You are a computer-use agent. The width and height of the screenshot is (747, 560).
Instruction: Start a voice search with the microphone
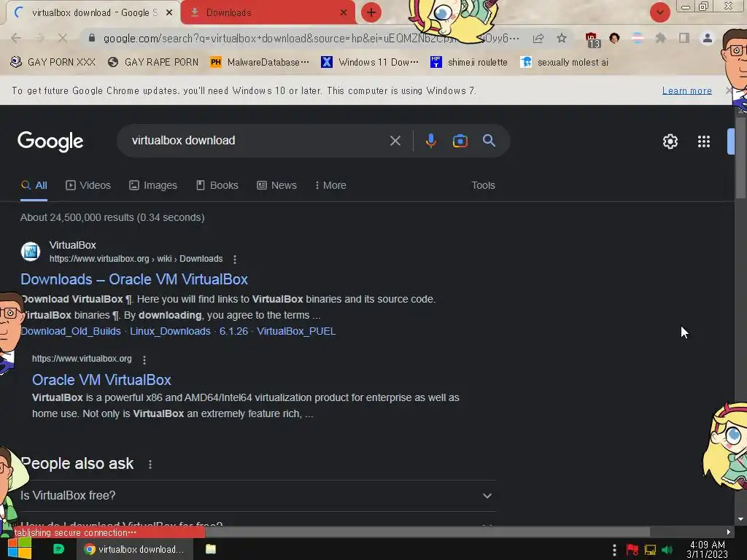[x=430, y=141]
